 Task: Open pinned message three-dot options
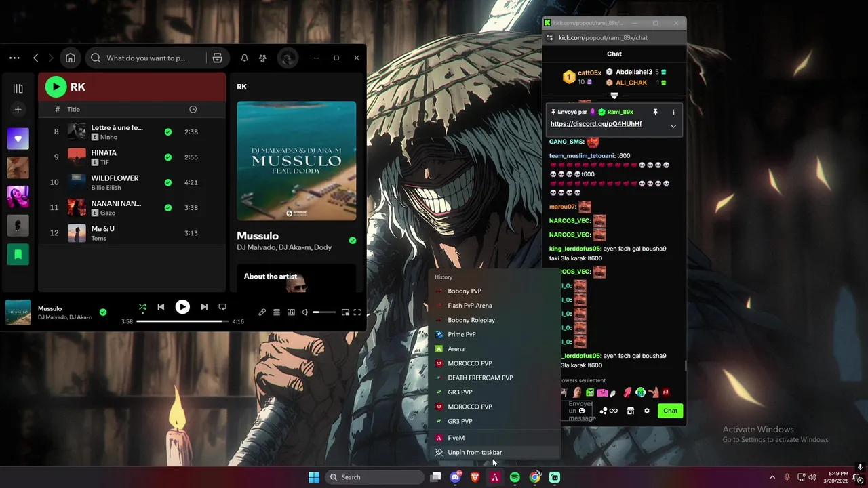(x=673, y=112)
